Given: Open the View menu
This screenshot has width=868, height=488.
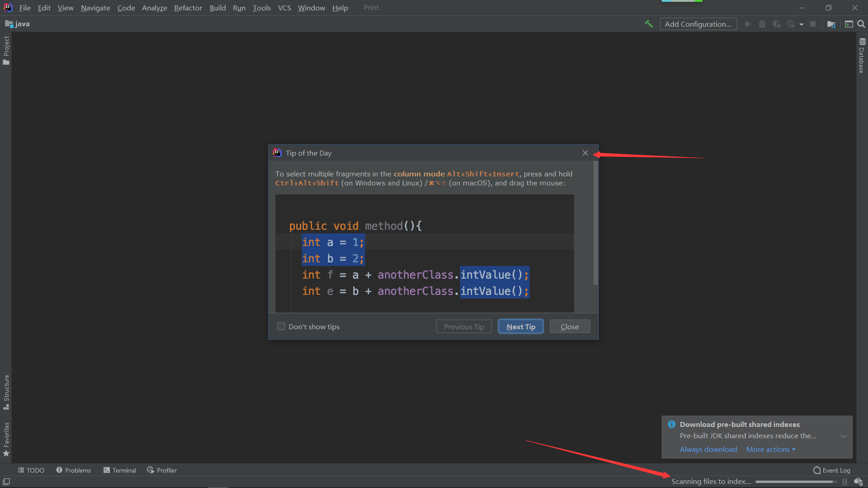Looking at the screenshot, I should tap(66, 8).
